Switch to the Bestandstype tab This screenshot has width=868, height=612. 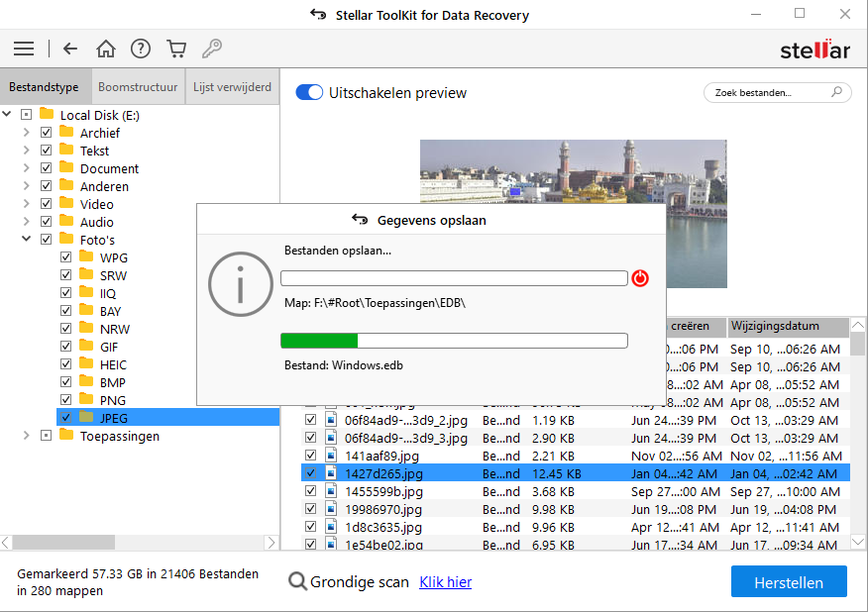click(x=46, y=86)
